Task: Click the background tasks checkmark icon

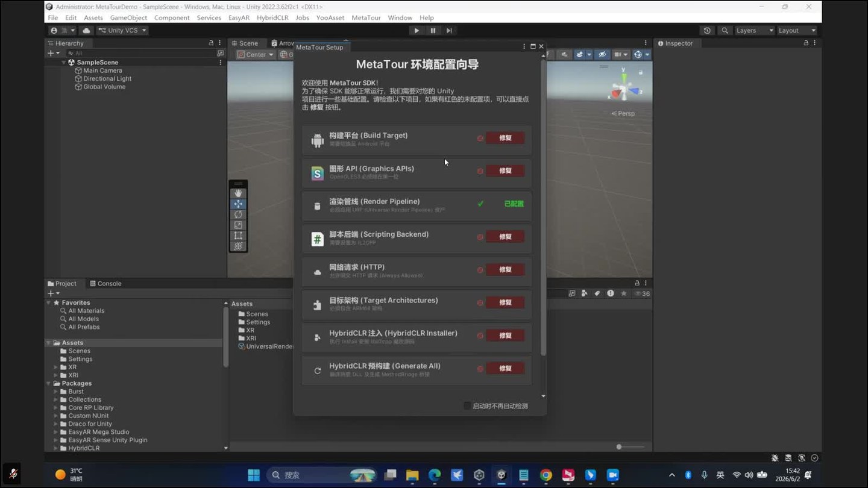Action: (815, 458)
